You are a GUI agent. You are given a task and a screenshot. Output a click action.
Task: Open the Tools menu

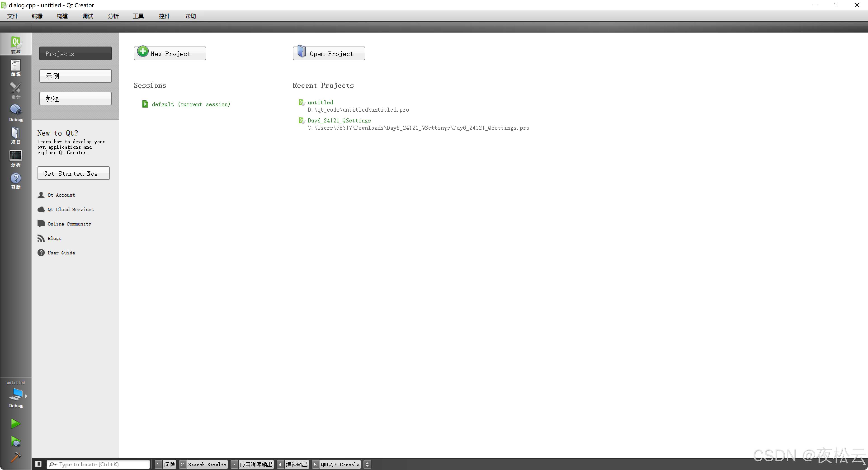point(138,16)
